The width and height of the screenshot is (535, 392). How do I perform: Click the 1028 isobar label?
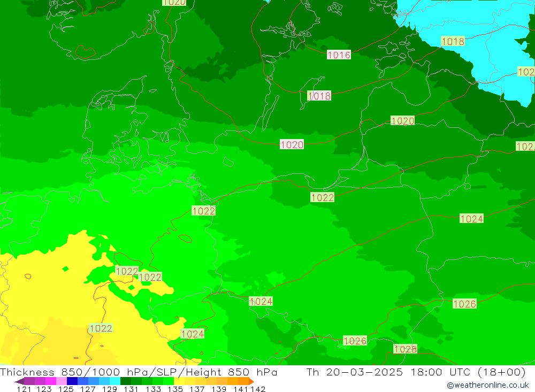point(406,349)
